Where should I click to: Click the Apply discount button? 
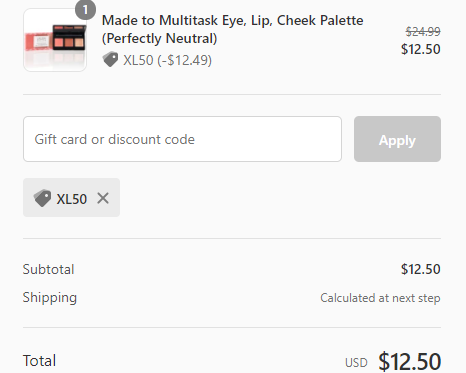pos(397,139)
